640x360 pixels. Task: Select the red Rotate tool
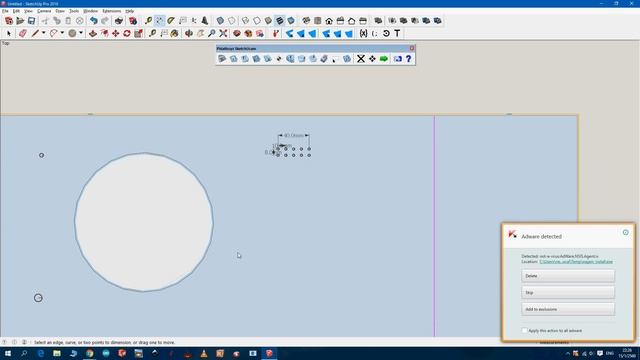click(x=127, y=33)
